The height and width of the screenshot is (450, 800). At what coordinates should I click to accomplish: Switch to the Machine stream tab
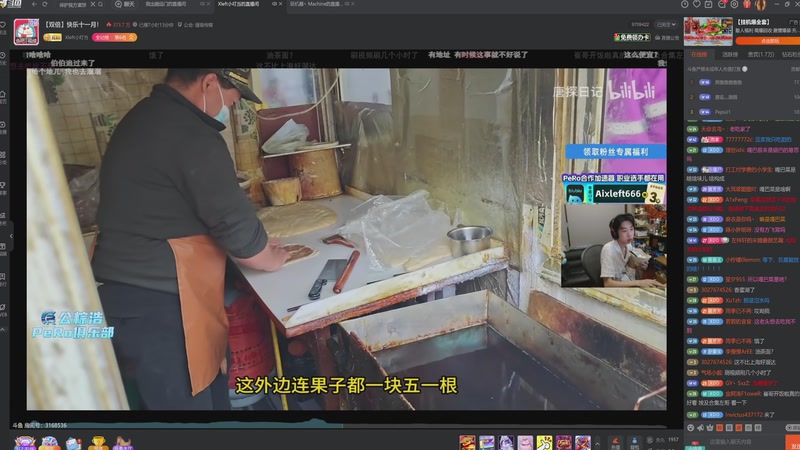[315, 4]
